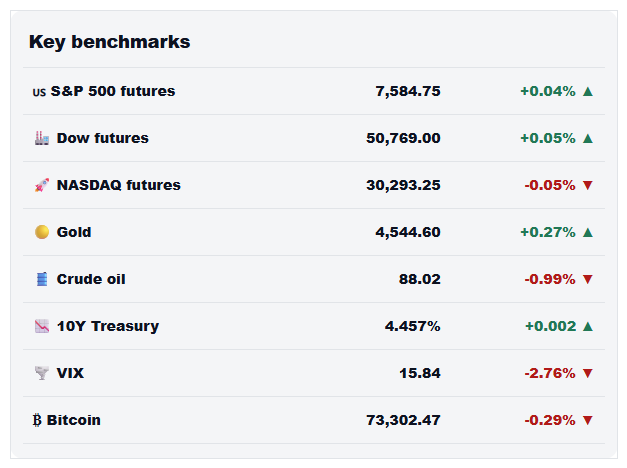Select the NASDAQ futures label

118,185
